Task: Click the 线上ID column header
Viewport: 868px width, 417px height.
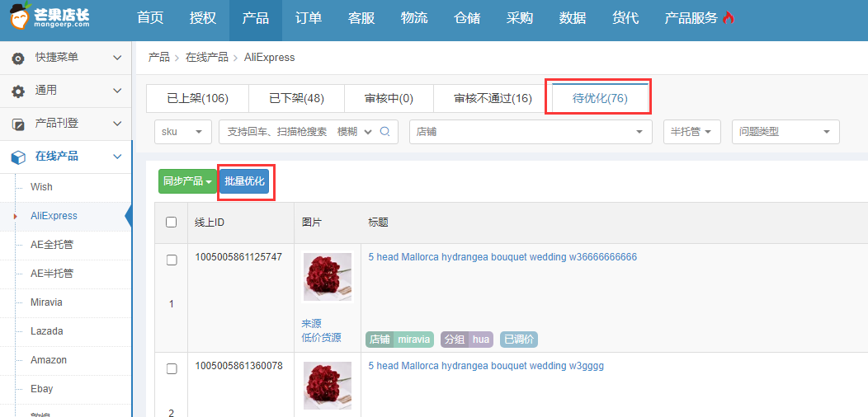Action: tap(210, 223)
